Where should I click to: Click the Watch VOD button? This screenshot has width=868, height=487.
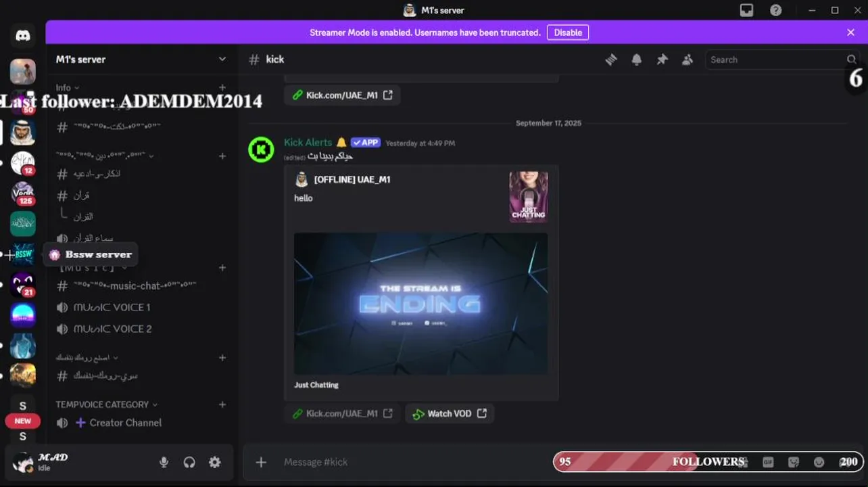click(x=450, y=413)
